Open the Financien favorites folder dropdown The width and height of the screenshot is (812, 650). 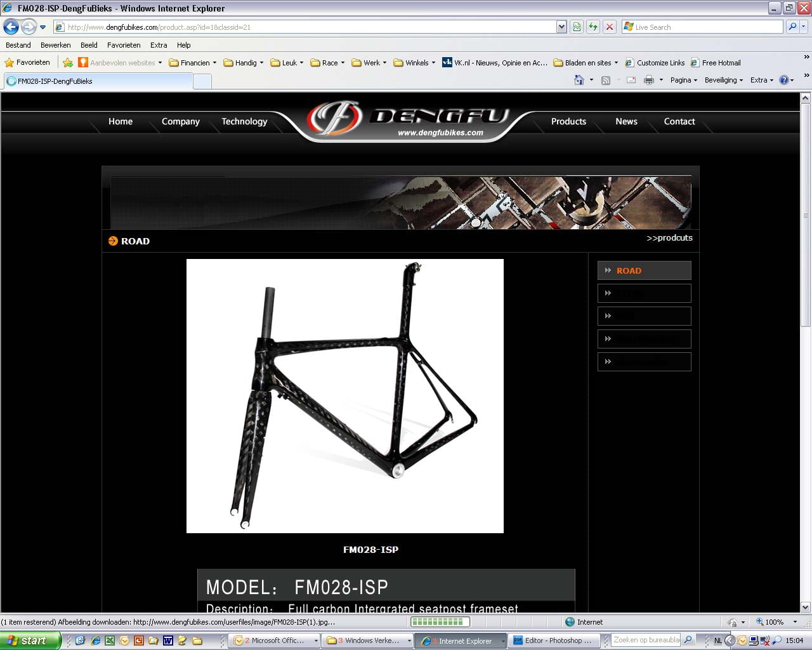(x=192, y=63)
